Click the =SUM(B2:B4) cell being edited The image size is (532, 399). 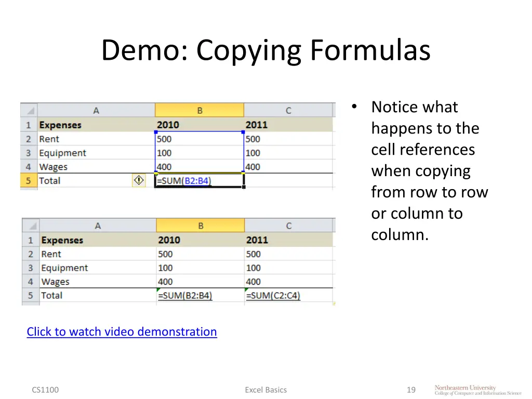199,181
